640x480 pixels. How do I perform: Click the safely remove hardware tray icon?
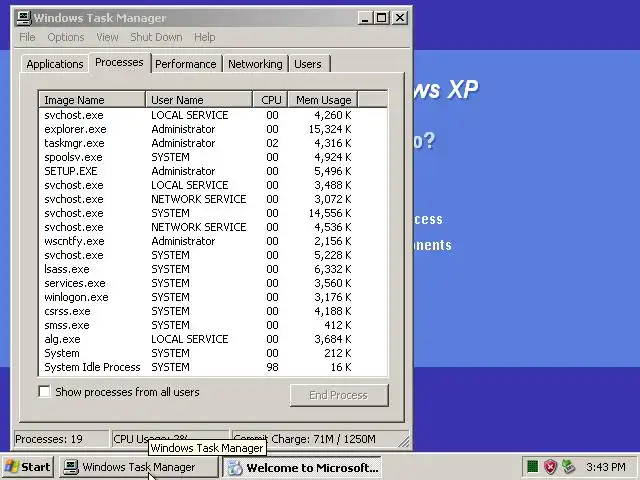click(568, 466)
